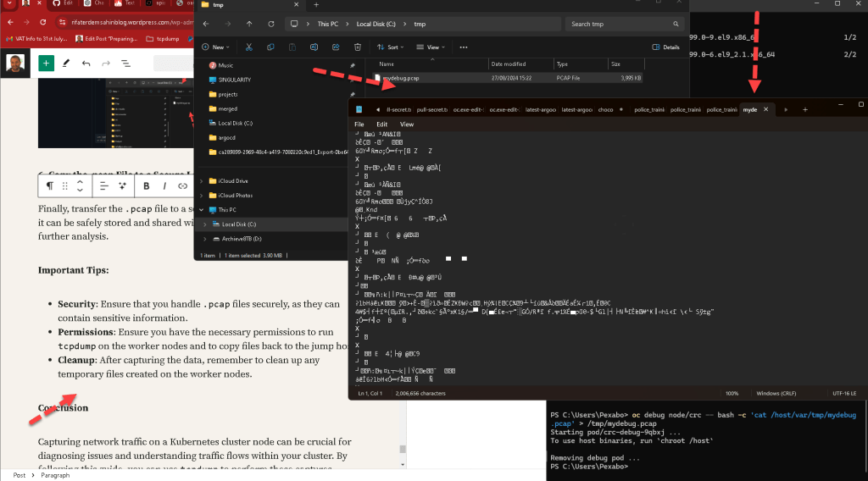Open the browser tab search dropdown arrow
Image resolution: width=868 pixels, height=481 pixels.
click(9, 3)
